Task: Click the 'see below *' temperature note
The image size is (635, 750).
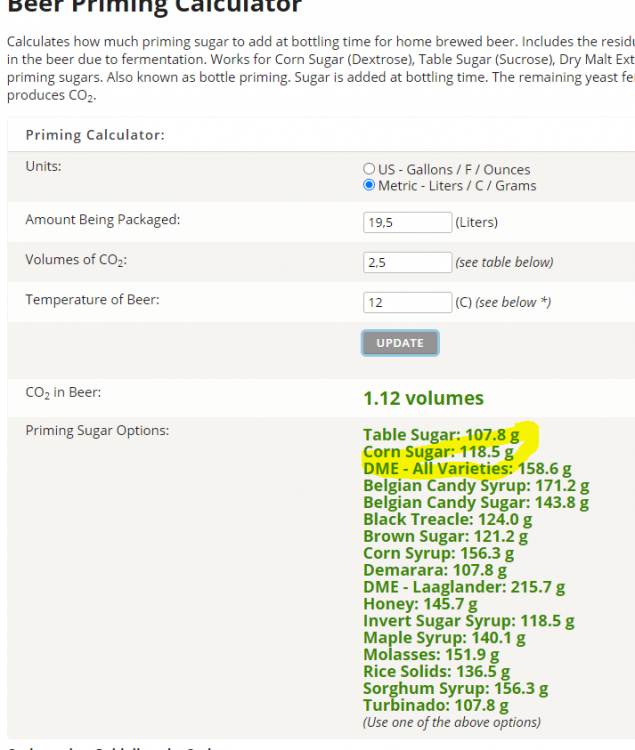Action: tap(513, 302)
